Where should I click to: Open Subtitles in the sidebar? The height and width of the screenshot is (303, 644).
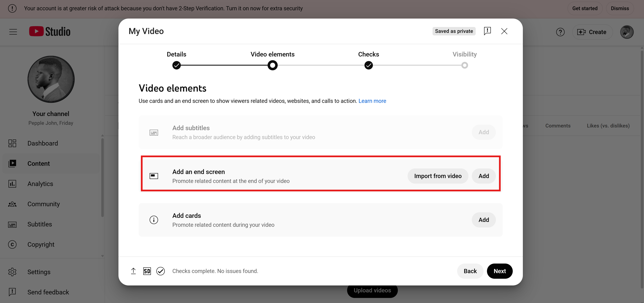point(39,224)
